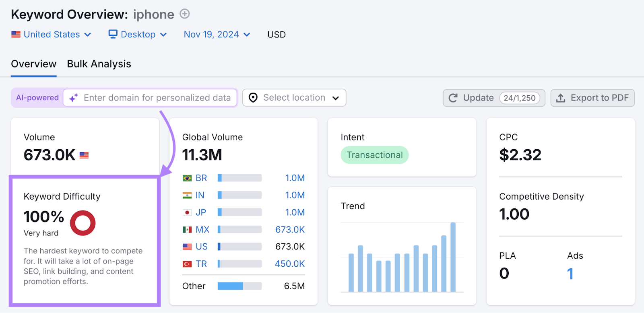644x313 pixels.
Task: Click the Ads count link showing 1
Action: (570, 274)
